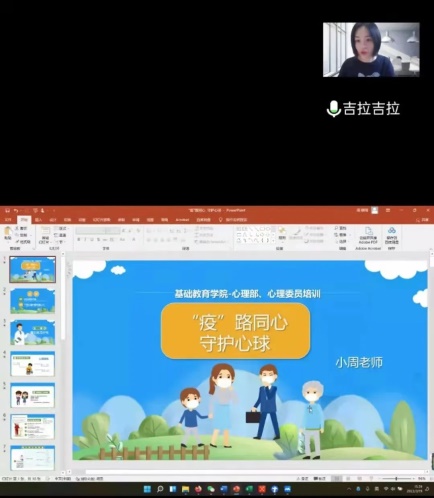Click the Format Painter button
Viewport: 434px width, 498px height.
(x=23, y=242)
